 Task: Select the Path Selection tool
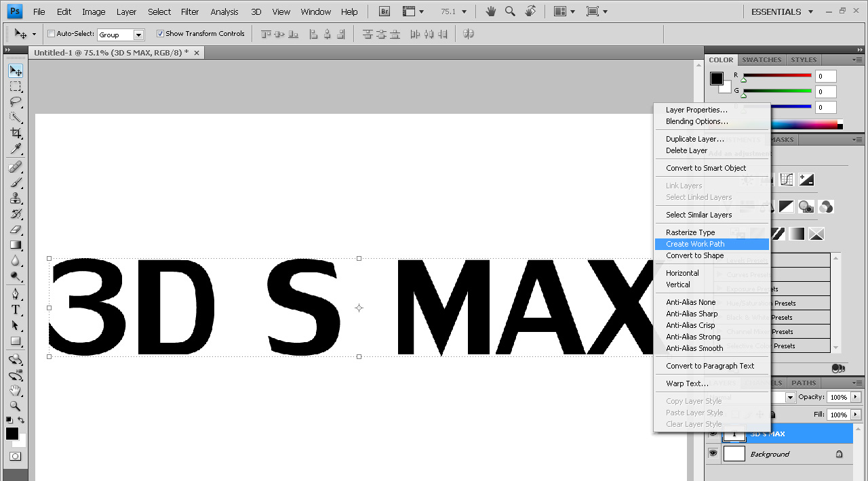point(16,325)
